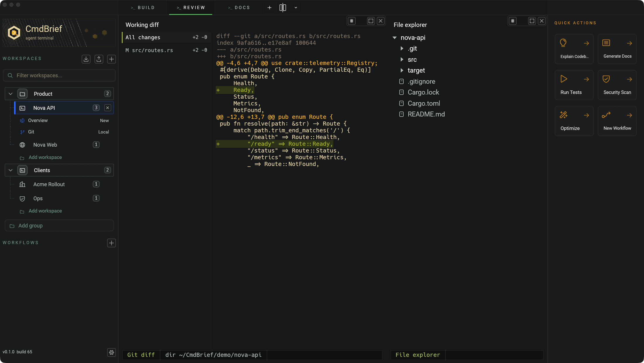
Task: Collapse the Product group chevron
Action: 11,94
